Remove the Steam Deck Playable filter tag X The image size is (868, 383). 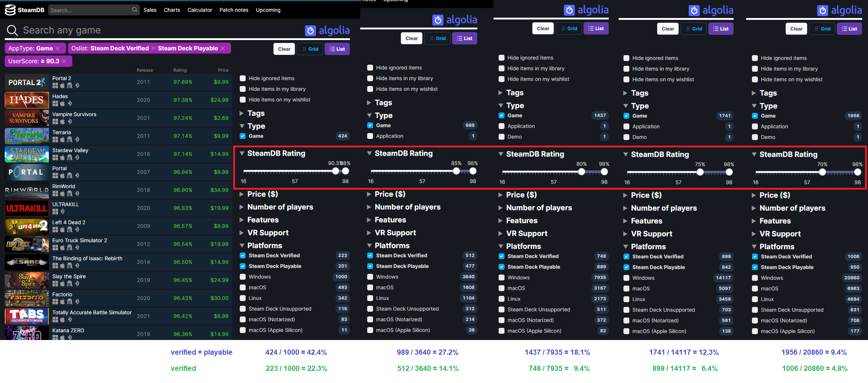coord(223,49)
